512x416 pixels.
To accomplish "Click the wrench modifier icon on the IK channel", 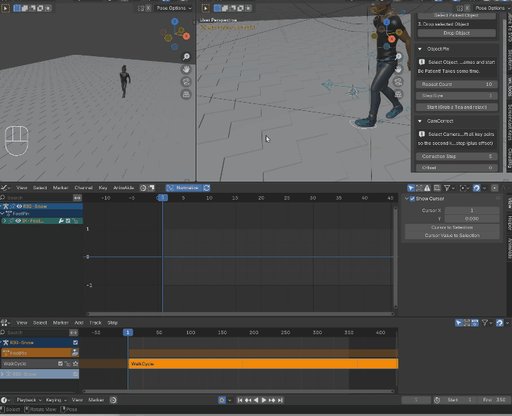I will [61, 221].
